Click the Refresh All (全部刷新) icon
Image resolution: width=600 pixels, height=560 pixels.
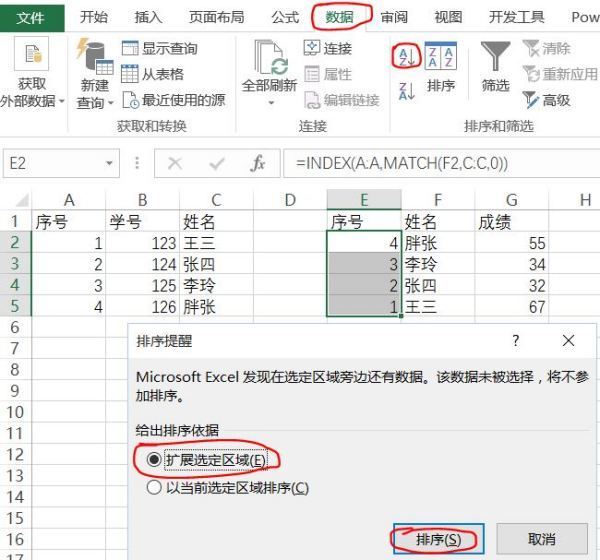[269, 57]
